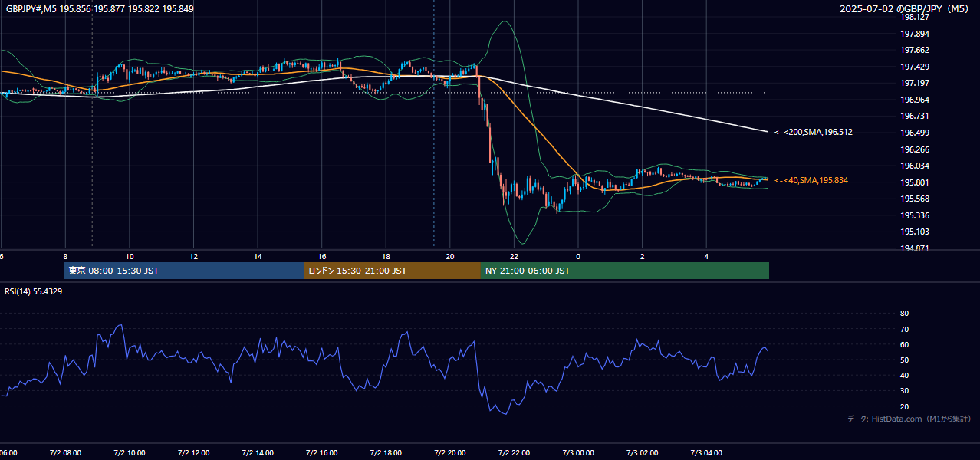This screenshot has height=460, width=980.
Task: Click the 7/3 04:00 time axis label
Action: click(x=707, y=453)
